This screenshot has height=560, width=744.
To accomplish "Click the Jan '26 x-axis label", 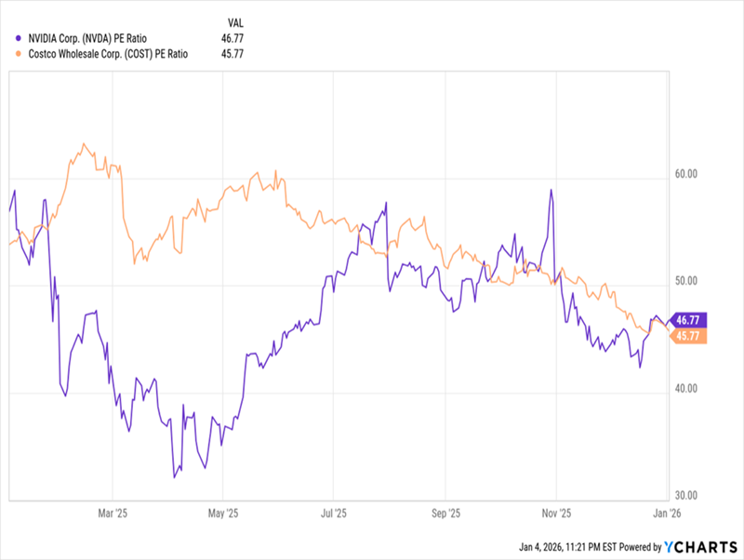I will pyautogui.click(x=668, y=512).
